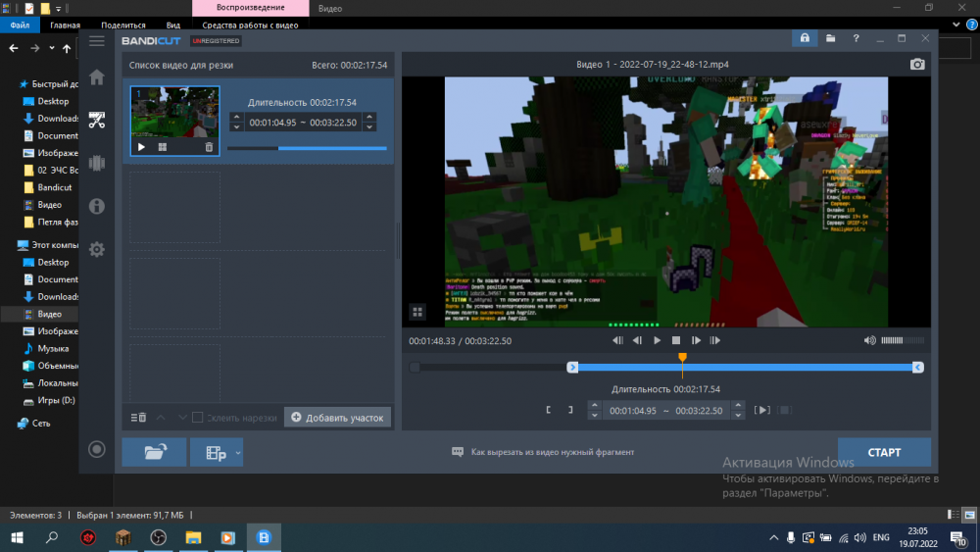Set segment start bracket marker
980x552 pixels.
(x=548, y=410)
